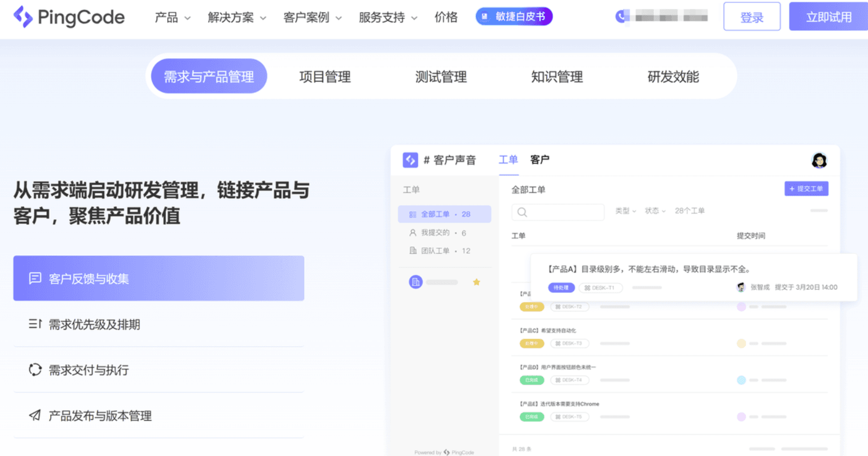This screenshot has height=456, width=868.
Task: Click the ticket search input field
Action: tap(558, 212)
